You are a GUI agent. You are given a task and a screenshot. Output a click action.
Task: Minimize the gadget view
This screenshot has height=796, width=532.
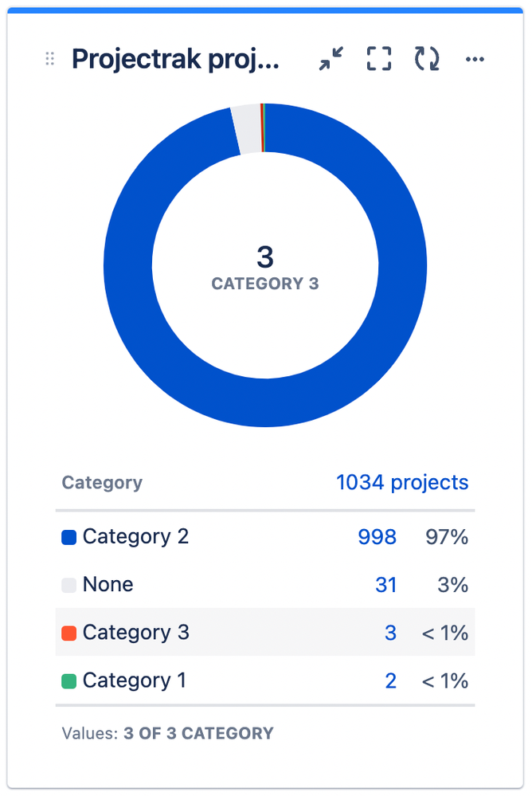pyautogui.click(x=332, y=58)
